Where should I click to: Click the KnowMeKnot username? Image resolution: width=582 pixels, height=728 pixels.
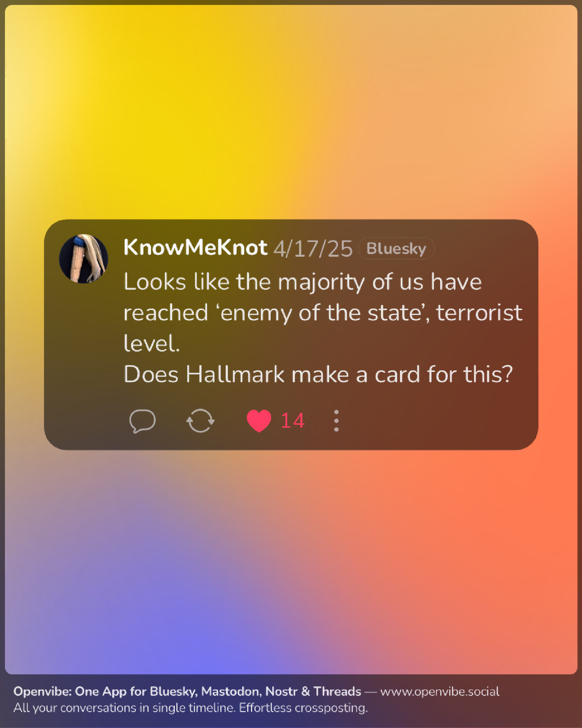[195, 248]
